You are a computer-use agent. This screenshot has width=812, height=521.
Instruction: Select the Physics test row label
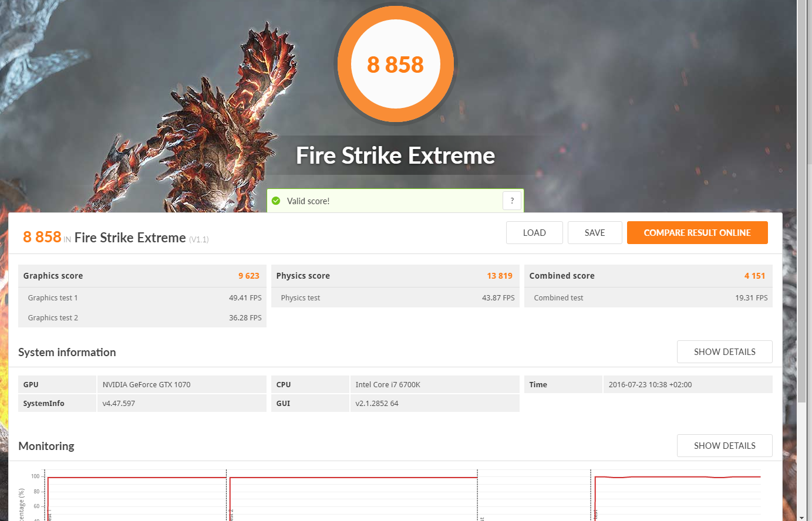301,297
